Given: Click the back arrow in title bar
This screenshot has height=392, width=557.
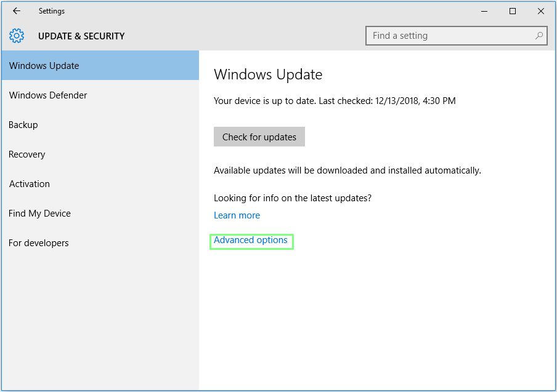Looking at the screenshot, I should tap(17, 11).
